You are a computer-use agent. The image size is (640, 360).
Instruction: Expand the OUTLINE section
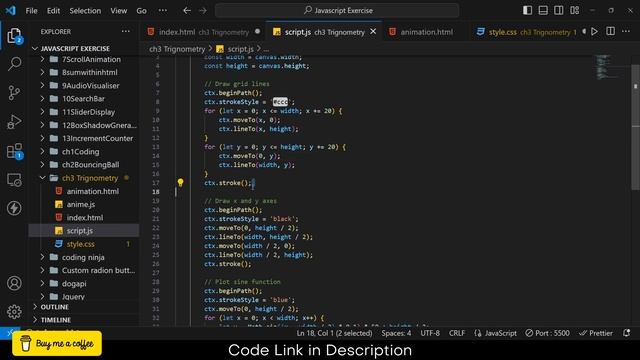point(84,307)
